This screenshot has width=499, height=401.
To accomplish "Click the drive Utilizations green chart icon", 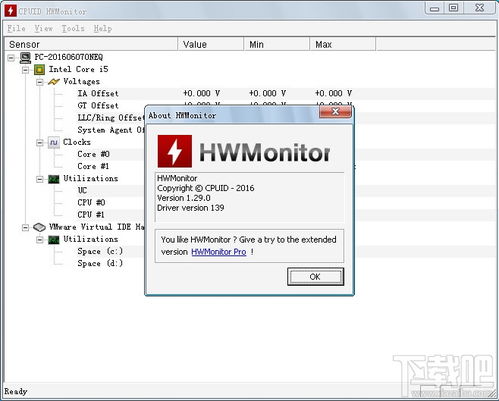I will 54,240.
